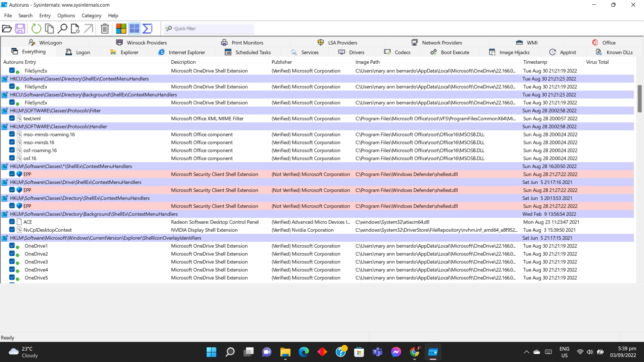
Task: Disable the FileSyncEx OneDrive shell extension
Action: pyautogui.click(x=12, y=70)
